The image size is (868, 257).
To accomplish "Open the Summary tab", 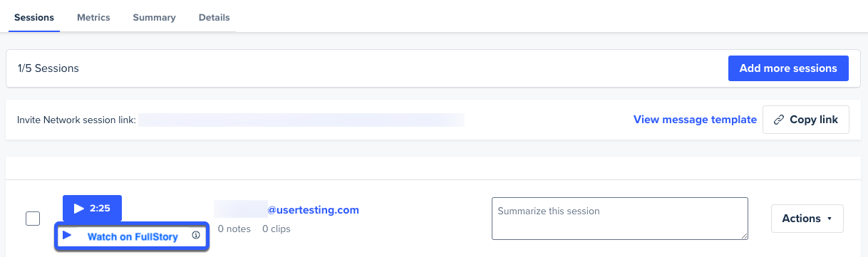I will (154, 17).
